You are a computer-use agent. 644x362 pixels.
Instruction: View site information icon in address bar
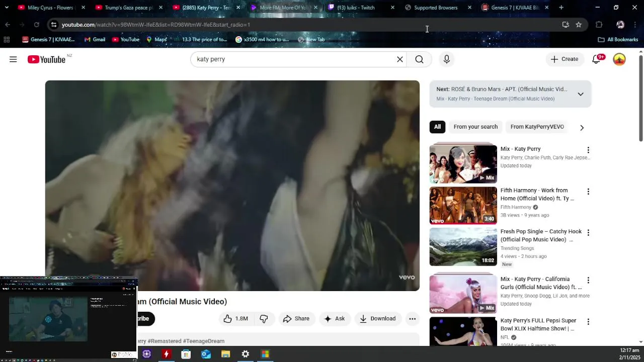54,25
